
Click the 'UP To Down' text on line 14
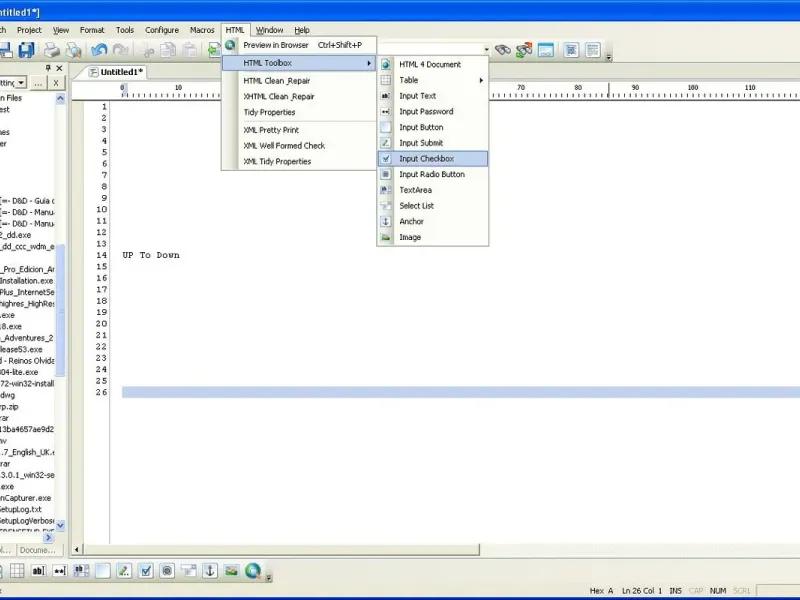pyautogui.click(x=151, y=255)
